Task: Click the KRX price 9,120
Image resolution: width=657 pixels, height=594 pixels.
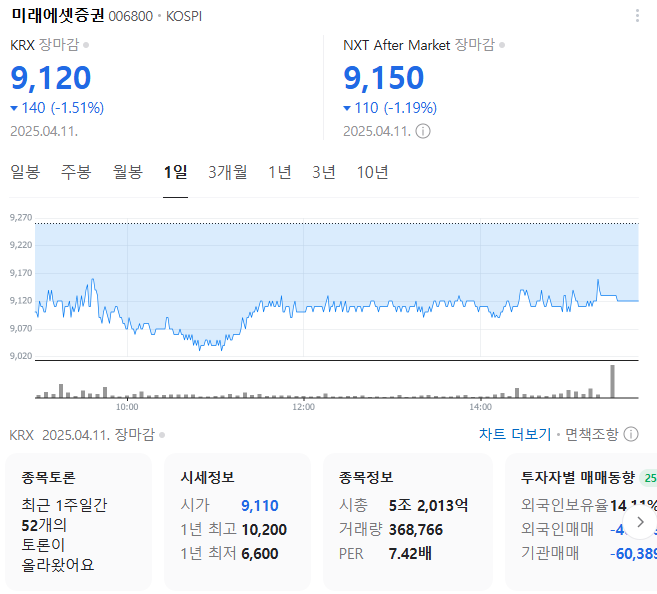Action: point(51,78)
